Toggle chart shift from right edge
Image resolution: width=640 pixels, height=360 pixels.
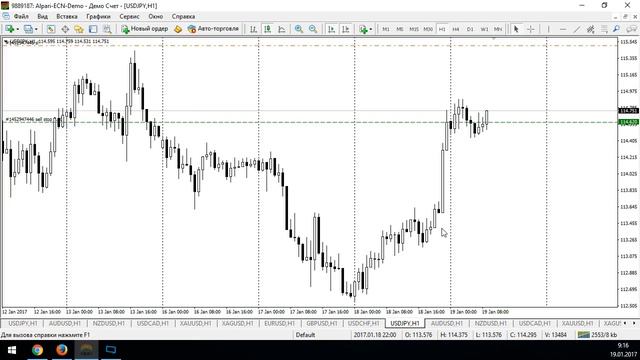tap(345, 29)
